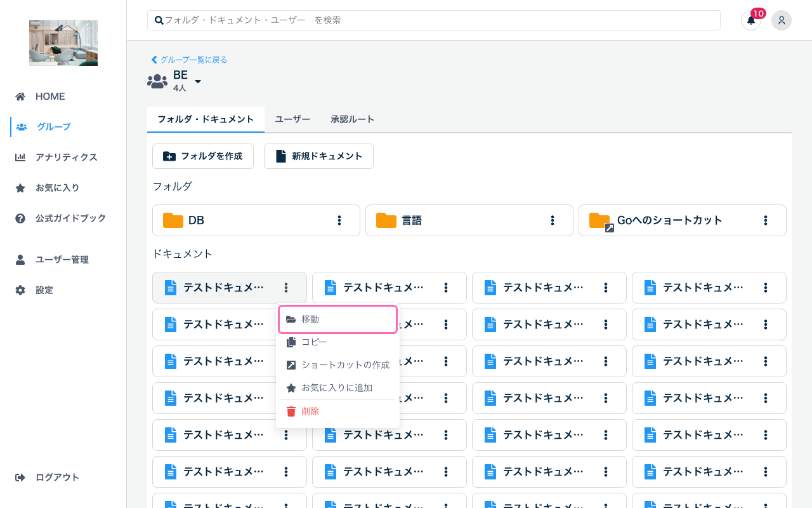Select the アナリティクス sidebar icon
Viewport: 812px width, 508px height.
point(22,157)
